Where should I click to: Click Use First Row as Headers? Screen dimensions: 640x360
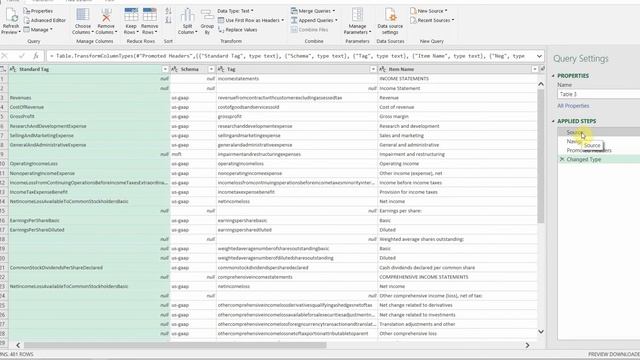251,20
